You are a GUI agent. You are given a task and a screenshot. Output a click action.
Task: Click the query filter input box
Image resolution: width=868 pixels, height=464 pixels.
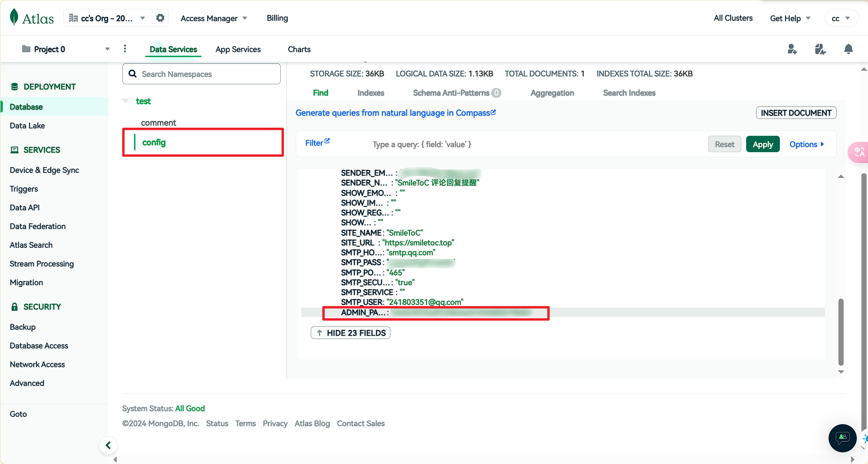click(537, 144)
